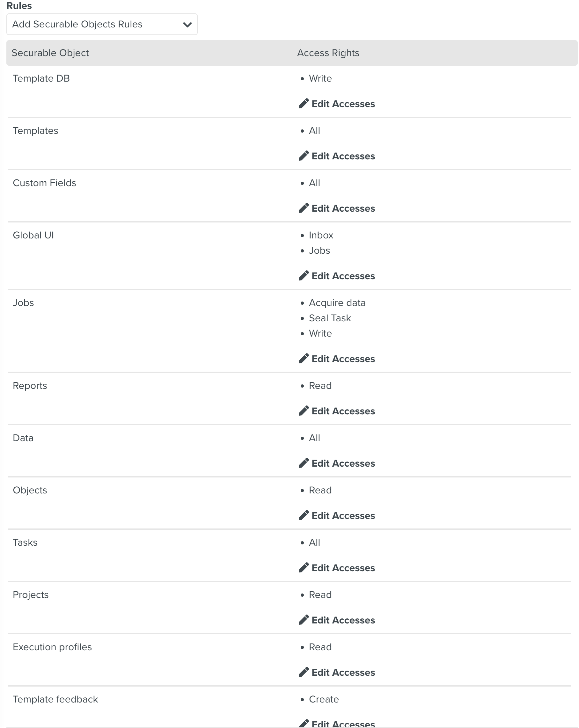Image resolution: width=579 pixels, height=728 pixels.
Task: Click the Securable Object column header
Action: point(50,53)
